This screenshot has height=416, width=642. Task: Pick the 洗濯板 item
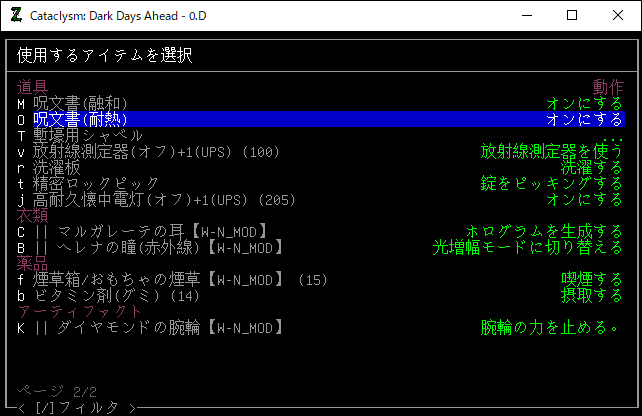(58, 167)
